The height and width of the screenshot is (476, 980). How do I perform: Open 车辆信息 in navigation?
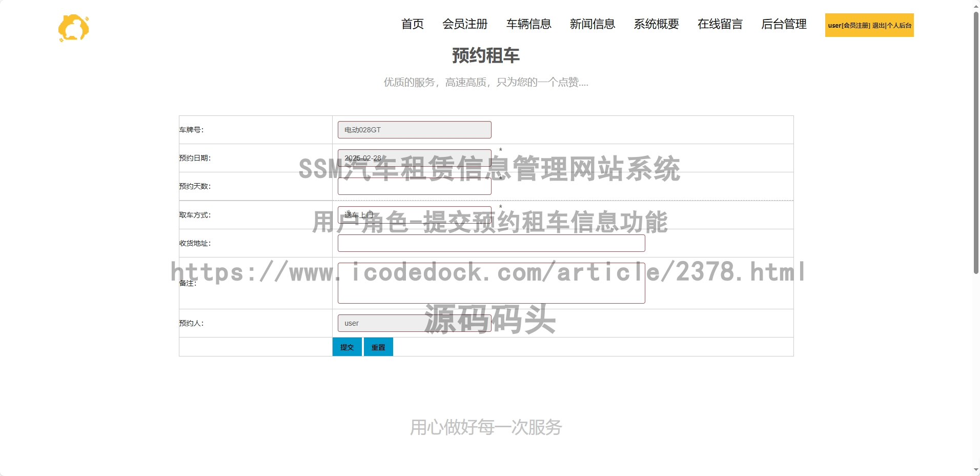(528, 24)
